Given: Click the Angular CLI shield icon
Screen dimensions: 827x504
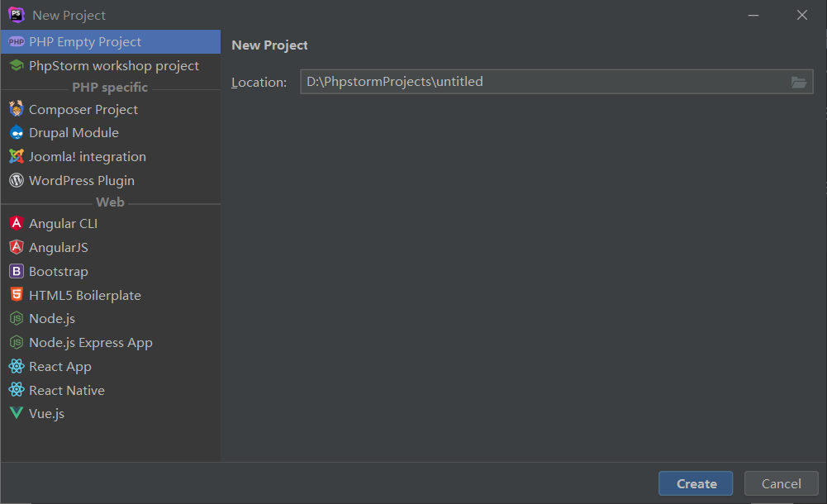Looking at the screenshot, I should (17, 223).
